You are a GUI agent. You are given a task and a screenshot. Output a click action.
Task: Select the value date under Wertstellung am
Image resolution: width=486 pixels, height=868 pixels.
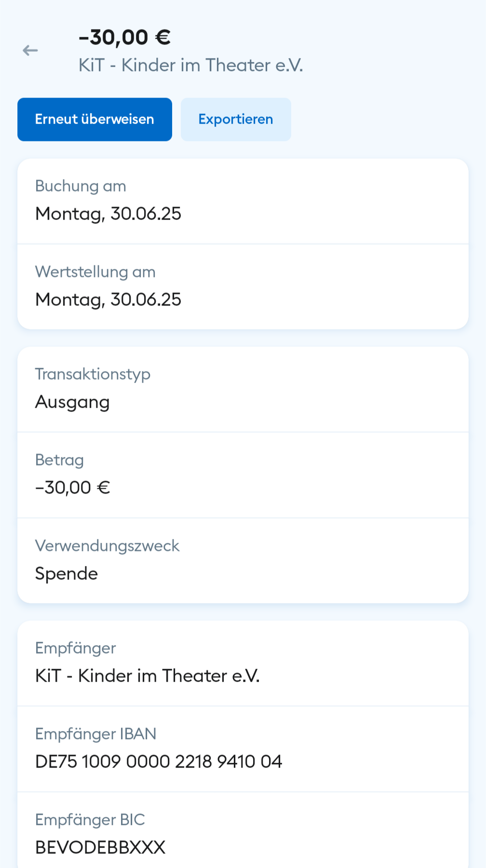click(108, 300)
